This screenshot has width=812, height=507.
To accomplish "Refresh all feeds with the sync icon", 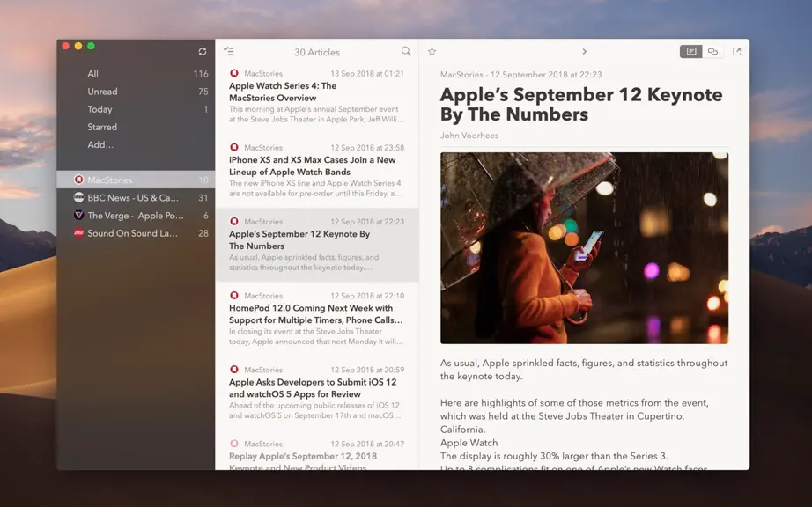I will [203, 51].
